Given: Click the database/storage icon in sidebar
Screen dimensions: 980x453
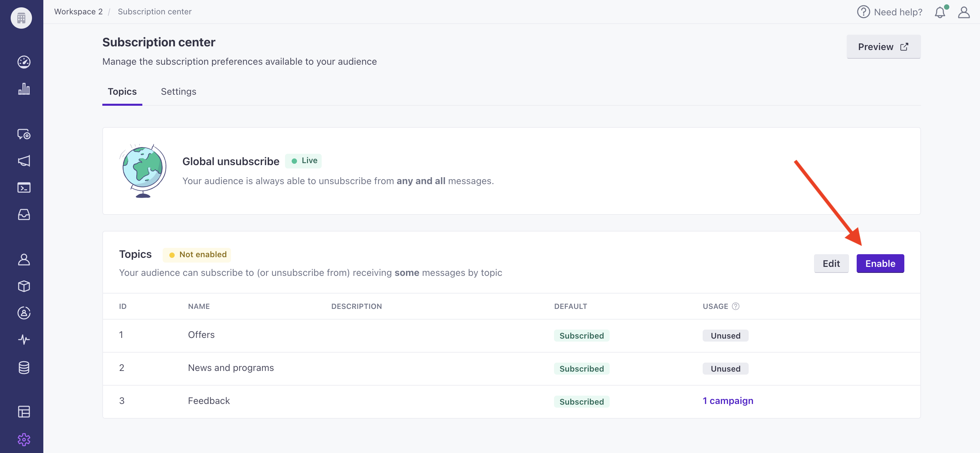Looking at the screenshot, I should tap(23, 366).
